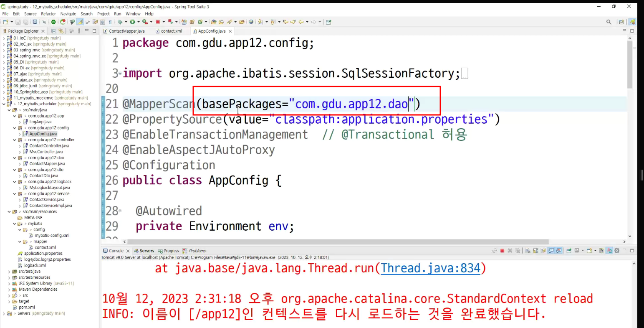
Task: Close the AppConfig.java editor tab
Action: [230, 31]
